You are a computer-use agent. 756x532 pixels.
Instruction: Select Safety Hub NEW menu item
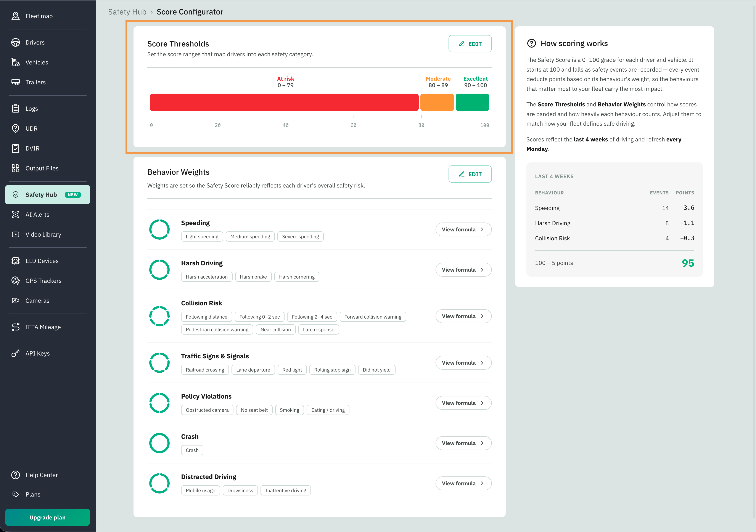click(x=47, y=194)
